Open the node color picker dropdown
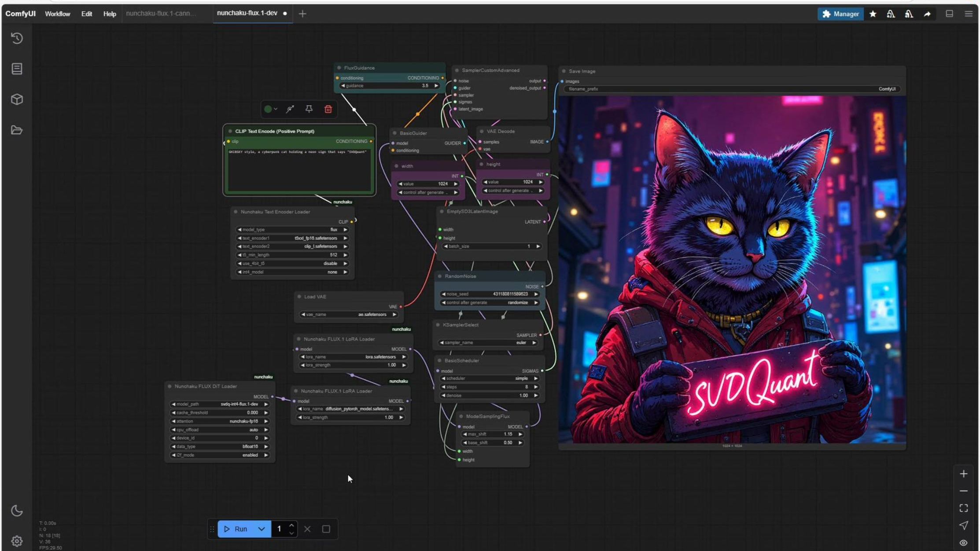Screen dimensions: 980x551 pos(270,109)
